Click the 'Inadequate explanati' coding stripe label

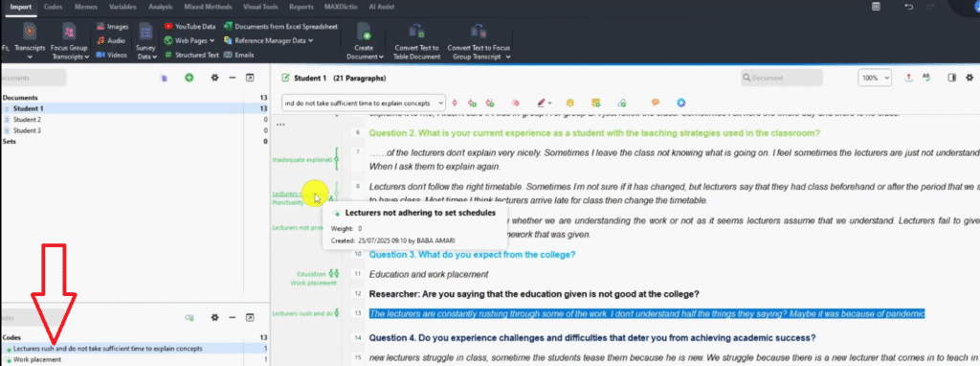pos(302,160)
